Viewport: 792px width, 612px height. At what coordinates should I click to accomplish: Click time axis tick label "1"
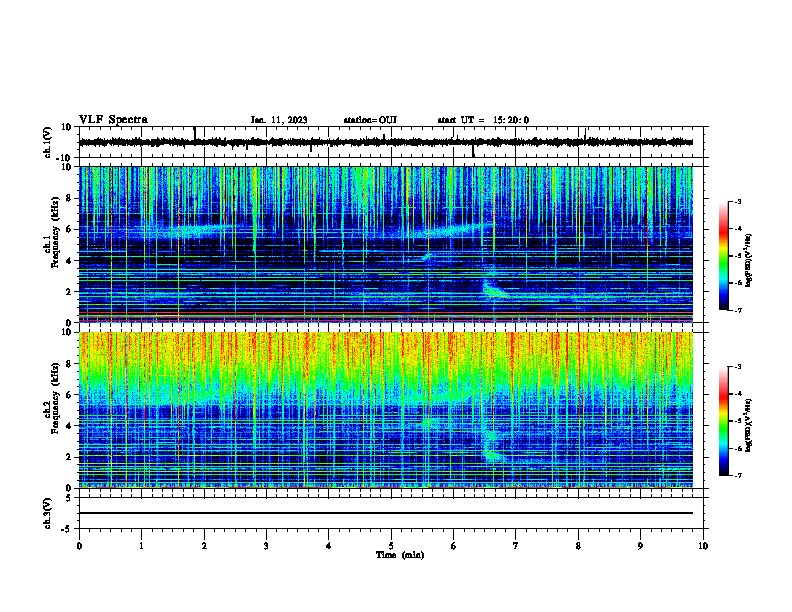coord(141,546)
